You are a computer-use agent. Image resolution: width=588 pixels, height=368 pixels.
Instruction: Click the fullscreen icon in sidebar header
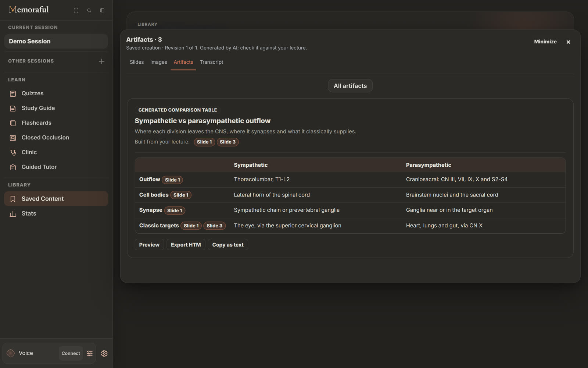(76, 10)
